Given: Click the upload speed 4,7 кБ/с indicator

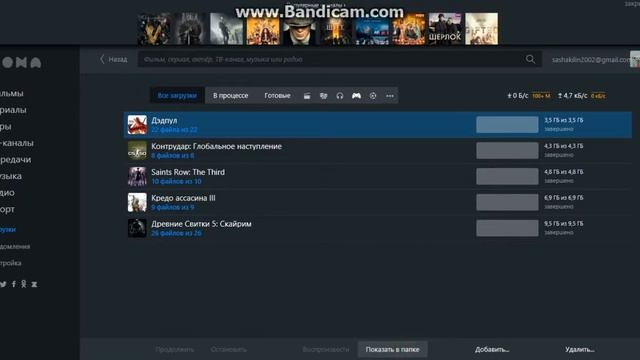Looking at the screenshot, I should coord(573,96).
